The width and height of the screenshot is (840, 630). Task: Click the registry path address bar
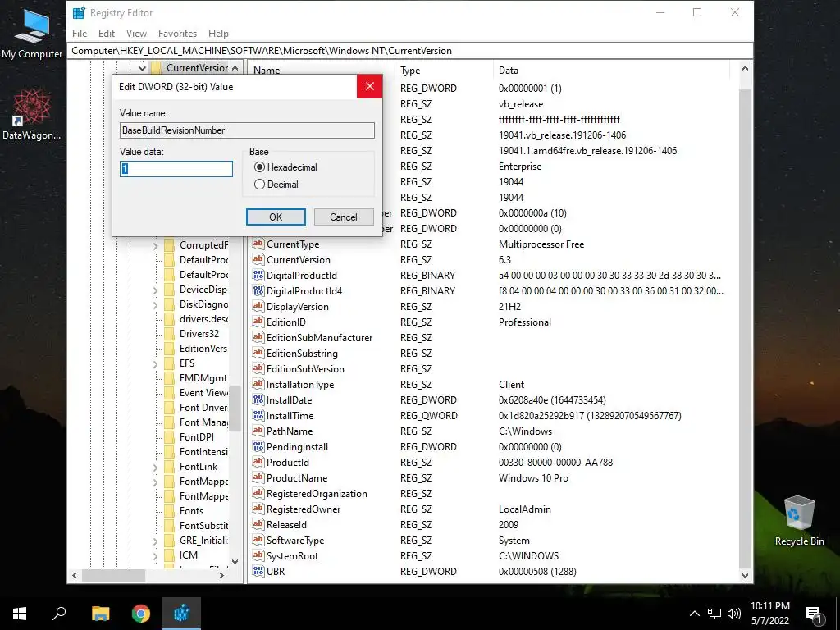[x=410, y=51]
